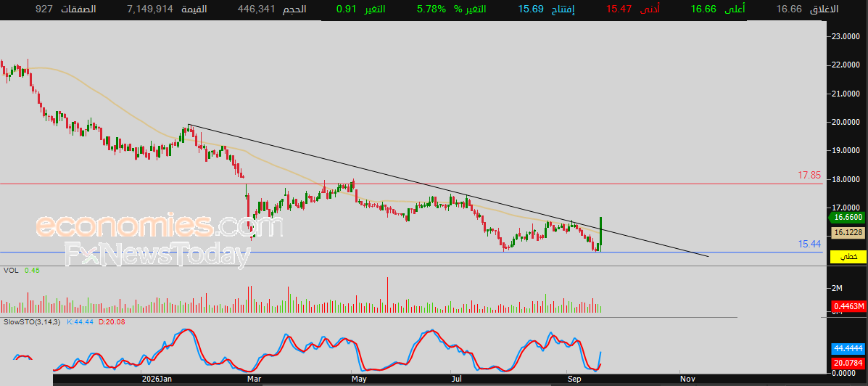Click the blue 15.44 support level label
Viewport: 868px width, 386px height.
(809, 244)
